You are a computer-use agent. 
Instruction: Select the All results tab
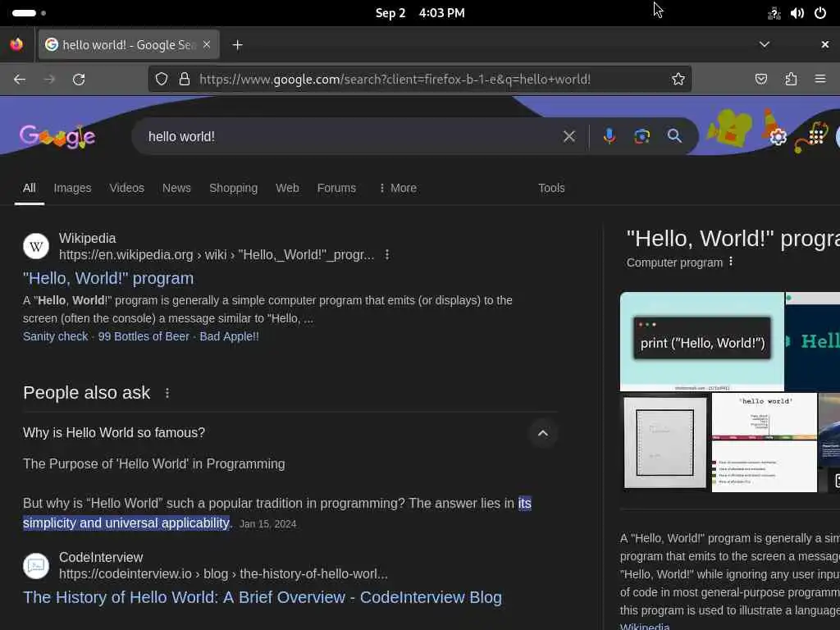pyautogui.click(x=30, y=188)
